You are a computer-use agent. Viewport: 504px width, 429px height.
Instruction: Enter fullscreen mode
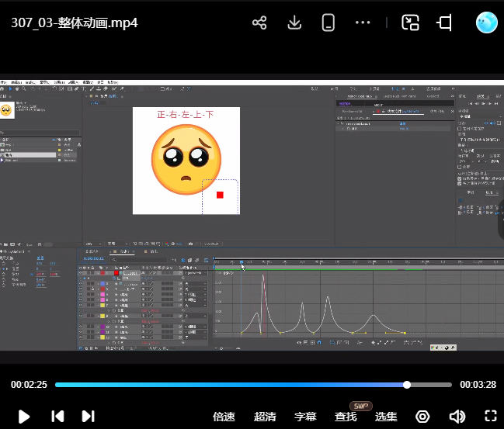[490, 417]
